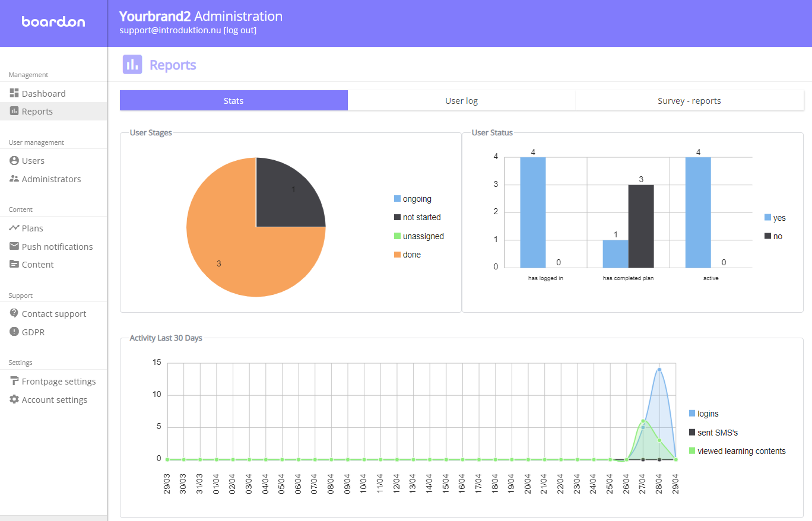
Task: Toggle the logins legend entry
Action: 704,414
